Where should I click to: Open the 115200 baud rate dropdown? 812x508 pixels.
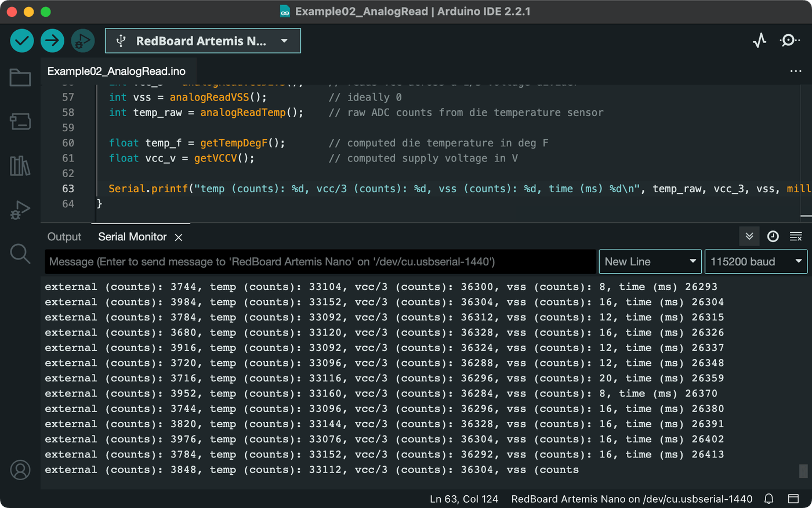click(756, 262)
